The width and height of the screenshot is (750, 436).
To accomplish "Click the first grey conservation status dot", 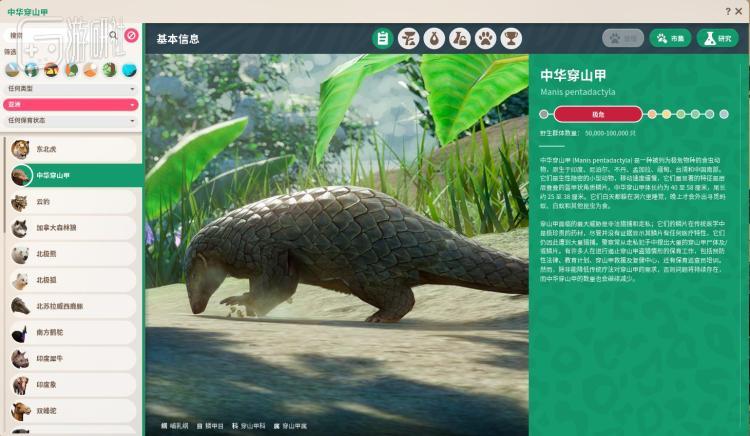I will click(x=544, y=114).
